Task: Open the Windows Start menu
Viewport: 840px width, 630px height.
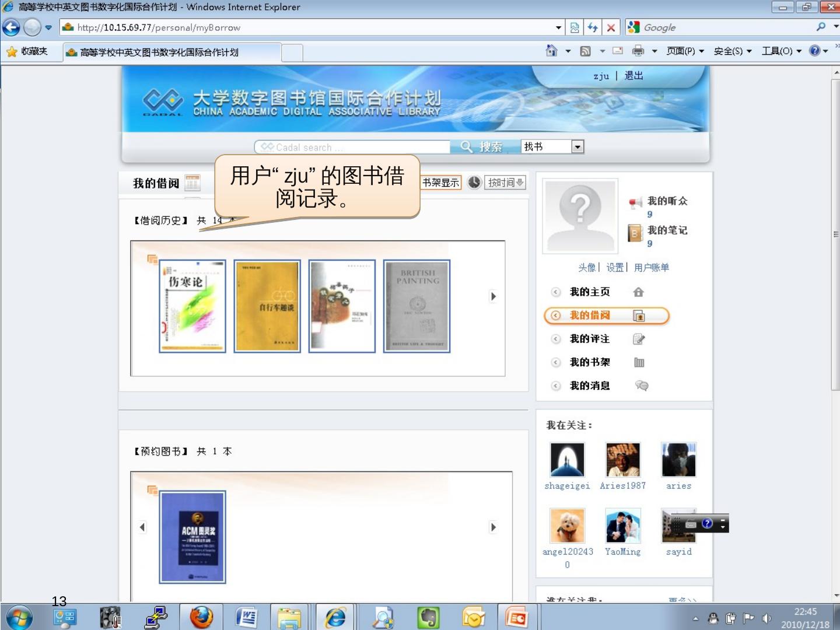Action: coord(18,618)
